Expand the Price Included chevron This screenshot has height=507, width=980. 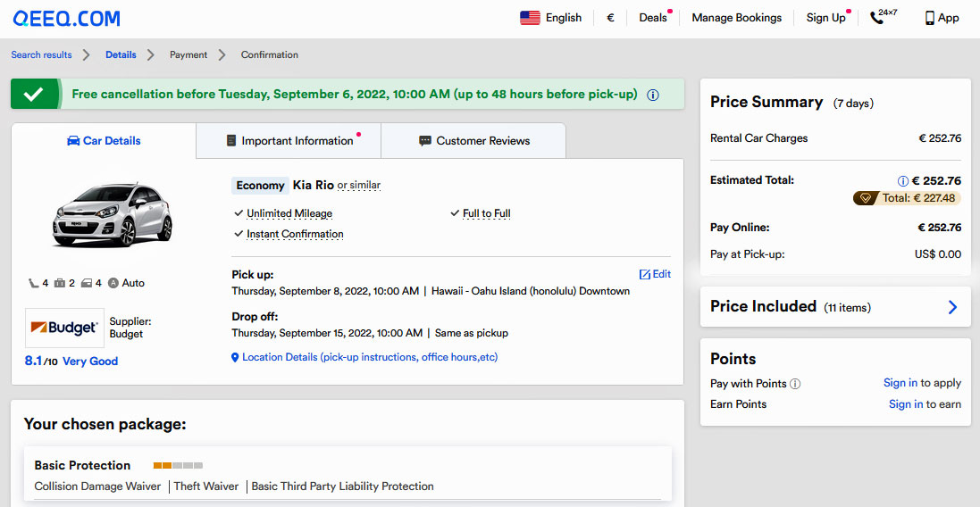(x=952, y=307)
